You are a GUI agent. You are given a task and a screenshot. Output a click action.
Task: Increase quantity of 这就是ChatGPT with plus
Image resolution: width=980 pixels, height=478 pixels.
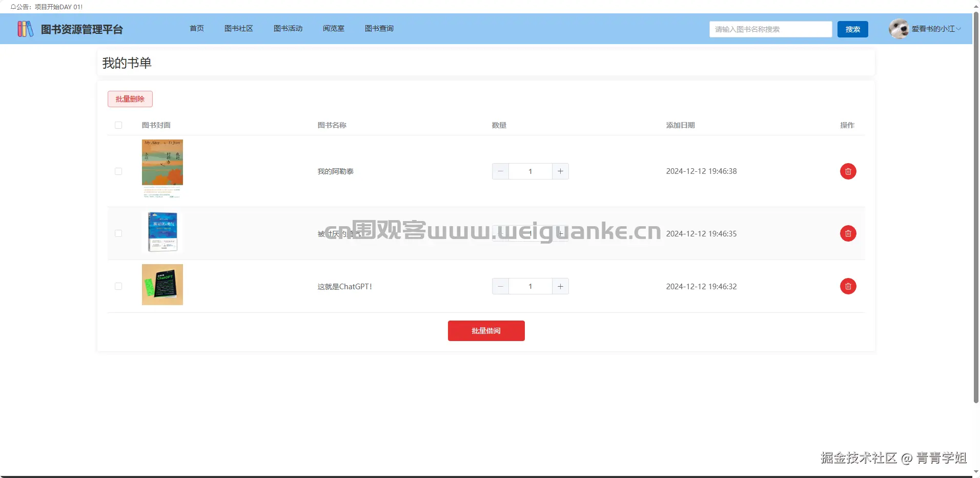click(560, 286)
